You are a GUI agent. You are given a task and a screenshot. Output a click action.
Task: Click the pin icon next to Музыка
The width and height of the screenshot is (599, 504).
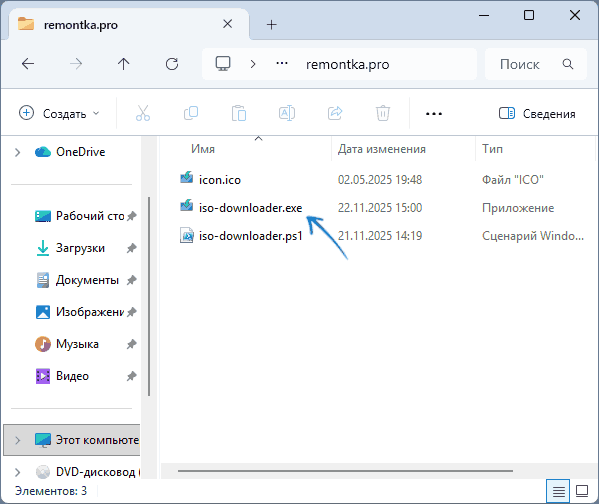coord(131,344)
